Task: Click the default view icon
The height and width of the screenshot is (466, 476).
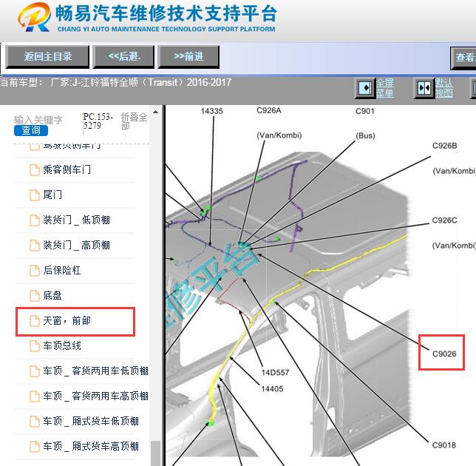Action: click(424, 88)
